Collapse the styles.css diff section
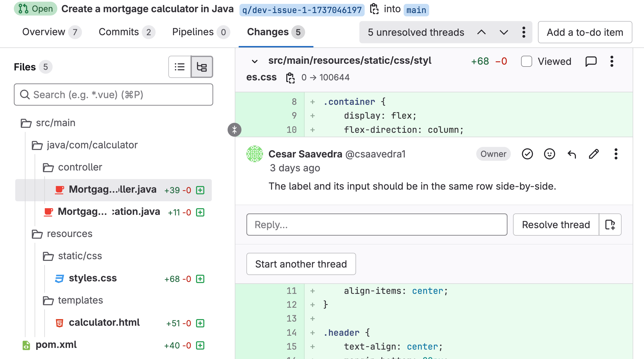This screenshot has width=644, height=359. (254, 61)
